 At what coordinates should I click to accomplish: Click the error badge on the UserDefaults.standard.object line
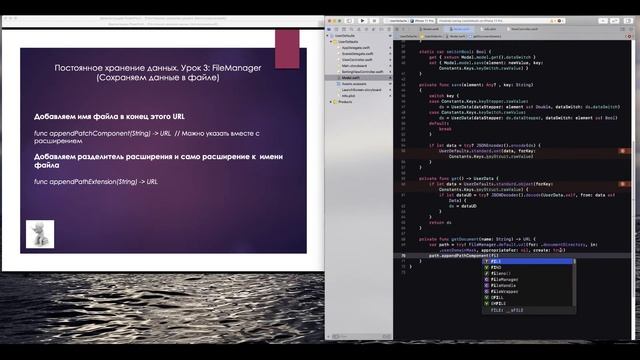click(x=622, y=184)
